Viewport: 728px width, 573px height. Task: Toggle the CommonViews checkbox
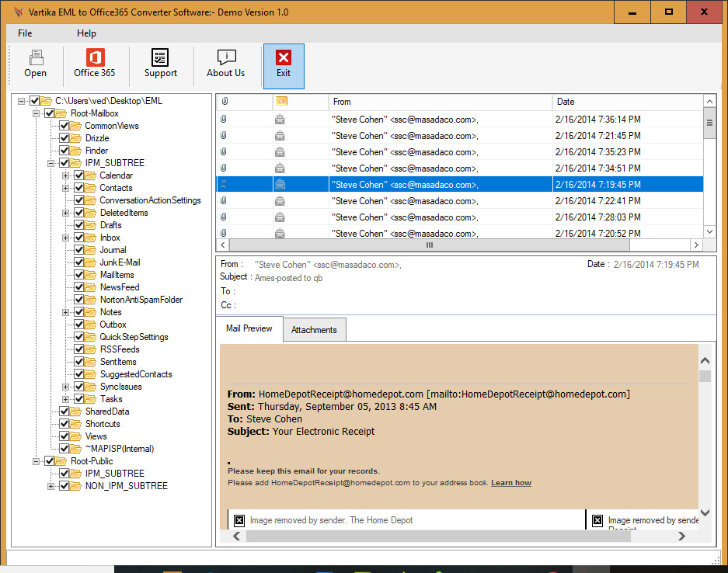point(64,126)
